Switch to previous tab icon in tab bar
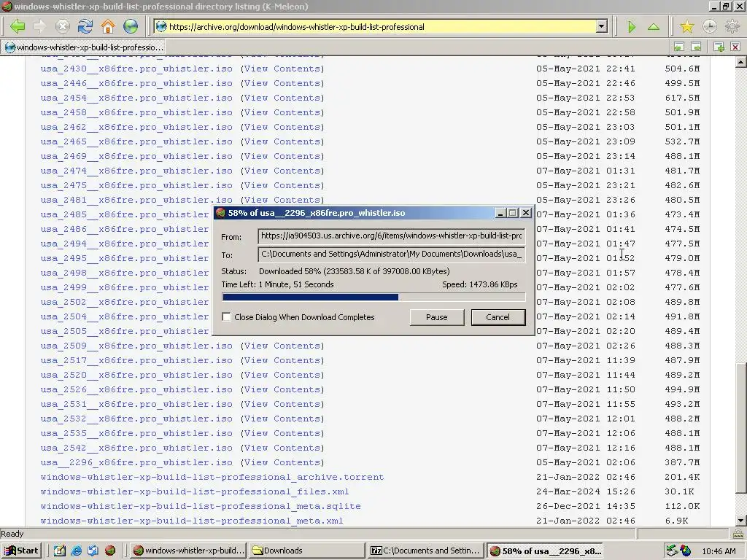 coord(679,47)
